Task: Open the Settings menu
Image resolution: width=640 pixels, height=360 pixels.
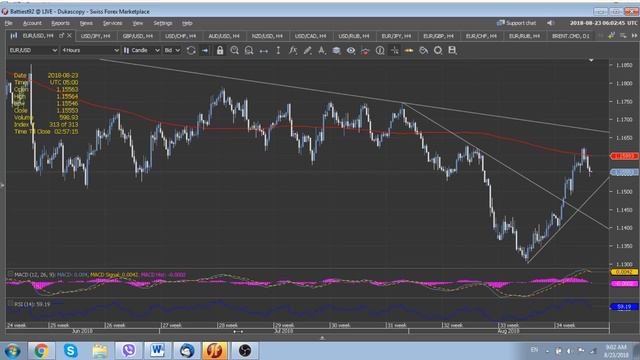Action: point(163,23)
